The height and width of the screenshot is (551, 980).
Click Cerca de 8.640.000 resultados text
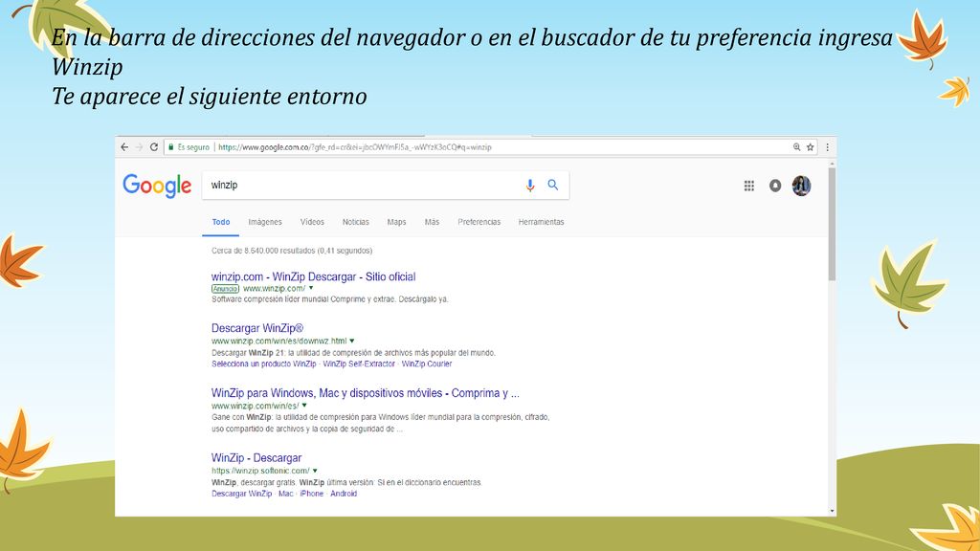coord(292,251)
